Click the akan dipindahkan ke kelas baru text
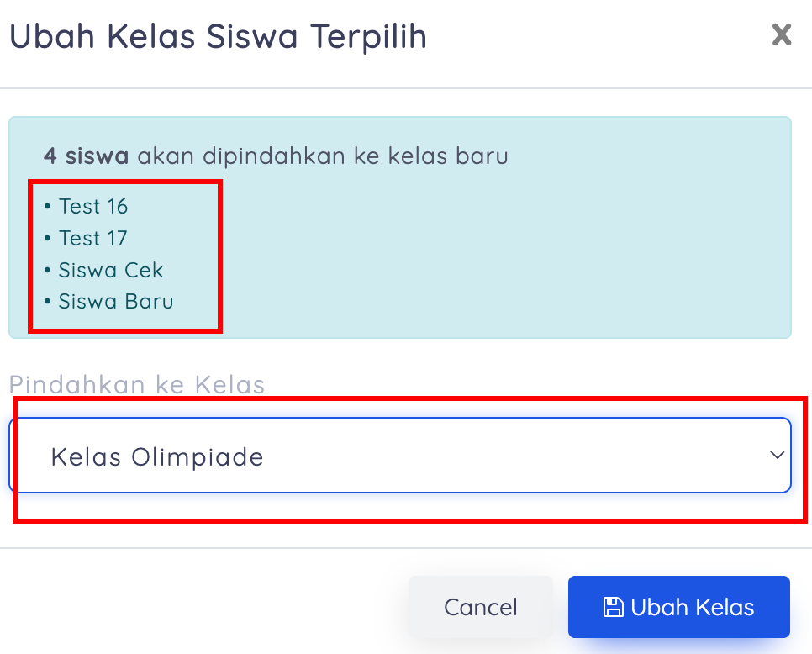This screenshot has height=654, width=812. [323, 156]
